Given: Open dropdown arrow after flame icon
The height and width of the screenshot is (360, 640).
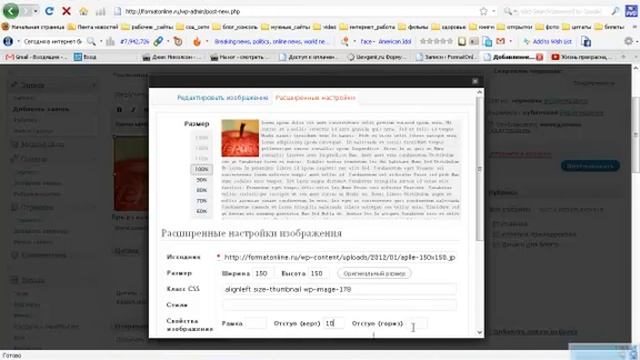Looking at the screenshot, I should coord(207,41).
